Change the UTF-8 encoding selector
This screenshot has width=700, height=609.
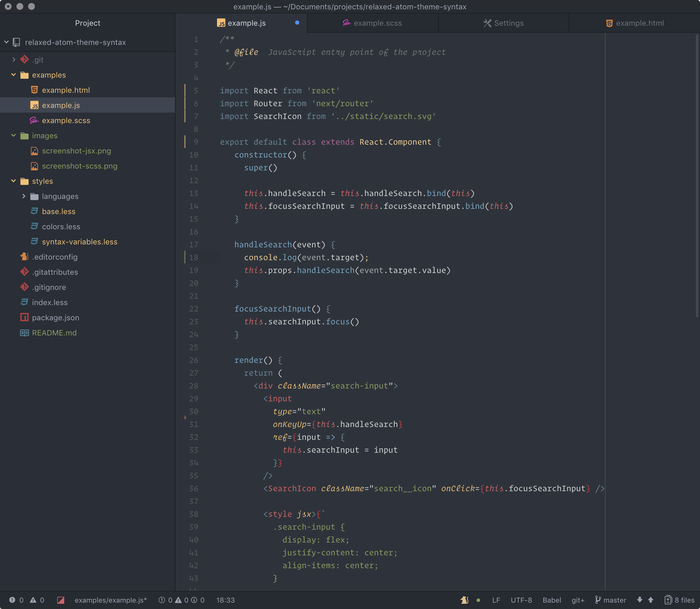(x=521, y=600)
